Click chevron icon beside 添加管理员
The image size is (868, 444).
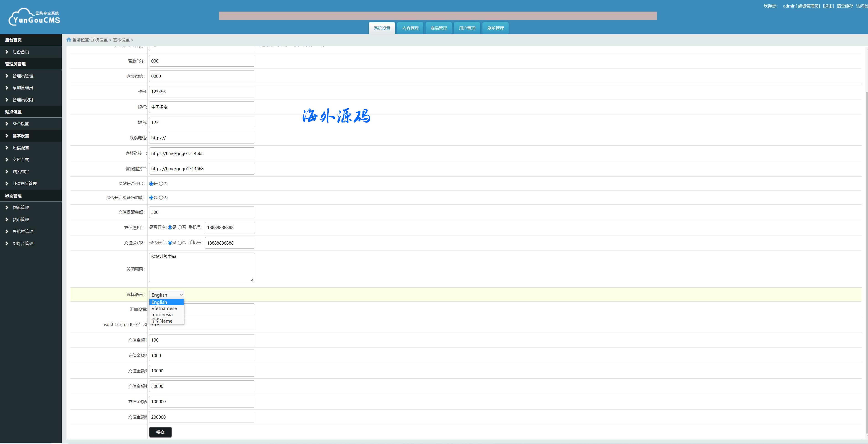click(7, 88)
